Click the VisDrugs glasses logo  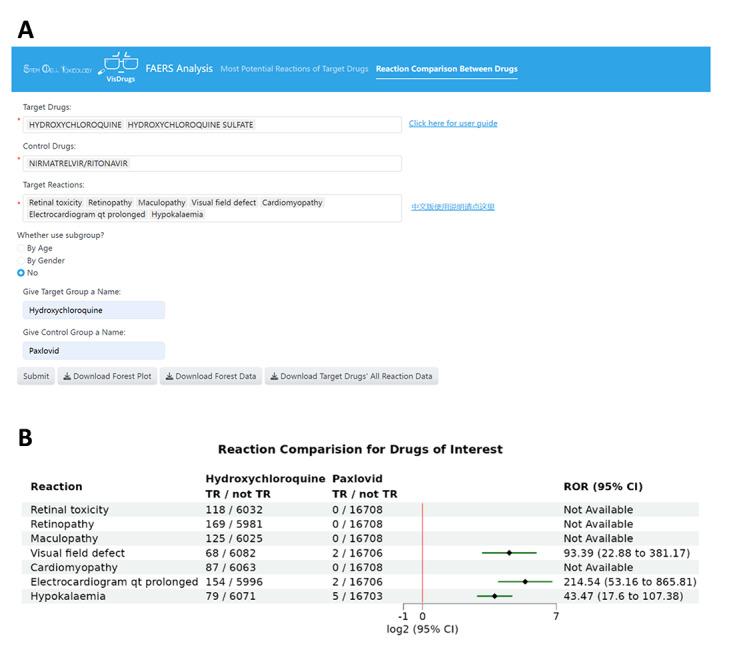120,67
